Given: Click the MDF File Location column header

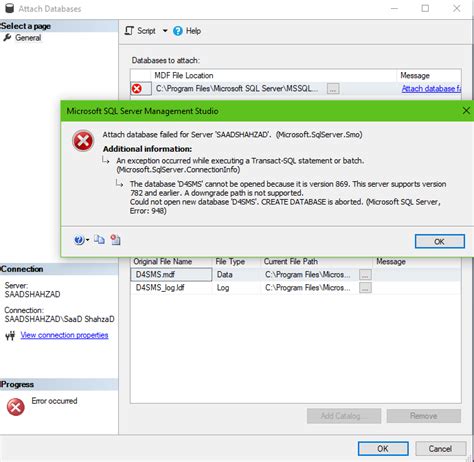Looking at the screenshot, I should 274,75.
